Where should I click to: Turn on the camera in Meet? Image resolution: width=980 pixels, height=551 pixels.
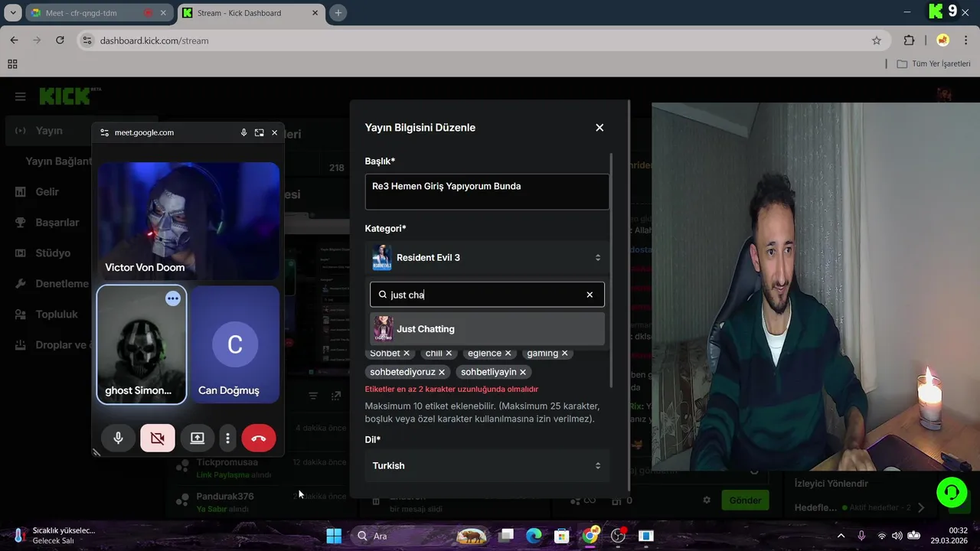tap(158, 439)
